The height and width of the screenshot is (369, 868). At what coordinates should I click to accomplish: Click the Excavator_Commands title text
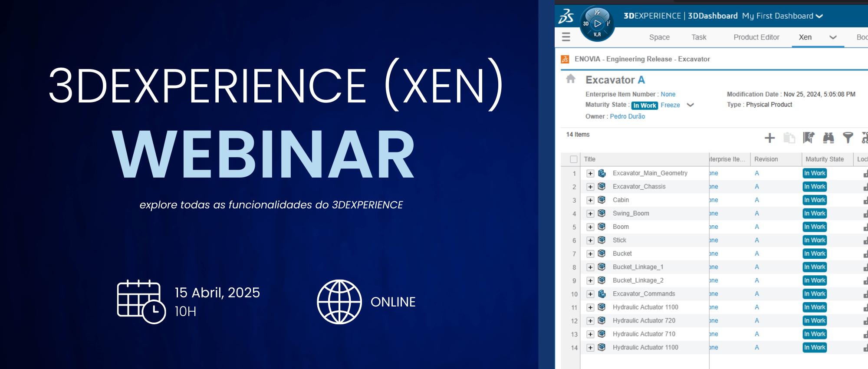644,294
